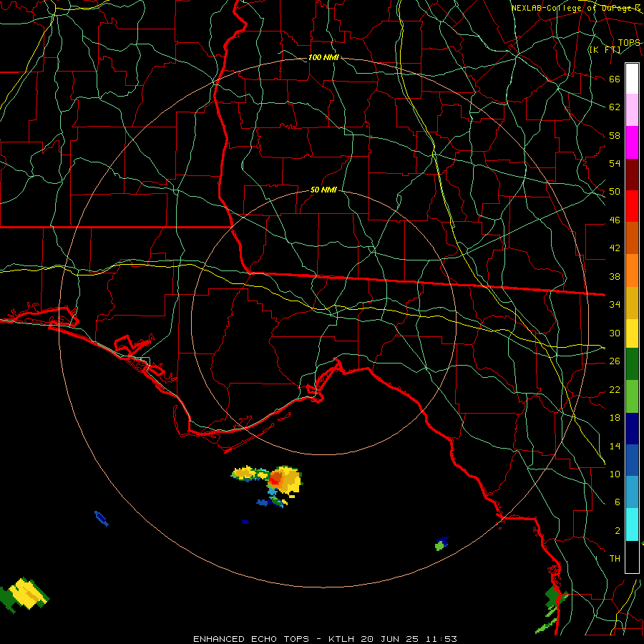The image size is (644, 644).
Task: Select the dark orange legend swatch
Action: pos(632,238)
